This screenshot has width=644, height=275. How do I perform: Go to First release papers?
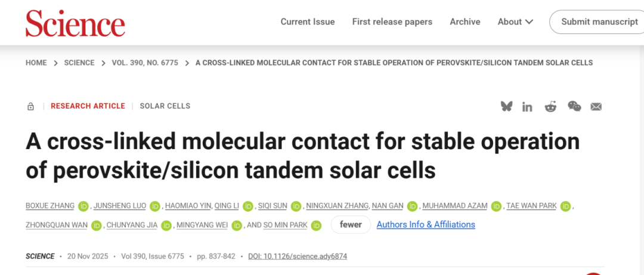pos(392,21)
